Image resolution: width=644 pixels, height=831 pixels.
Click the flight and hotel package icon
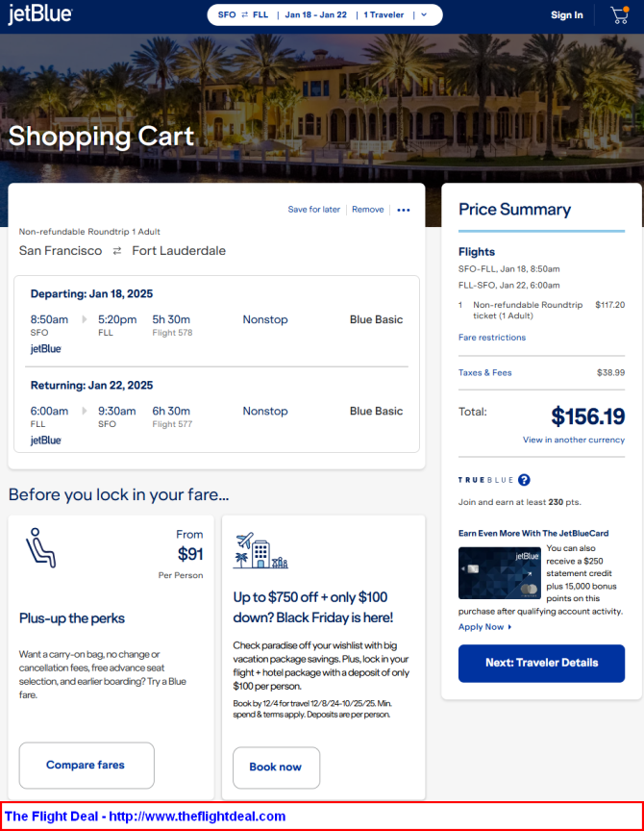pyautogui.click(x=260, y=551)
